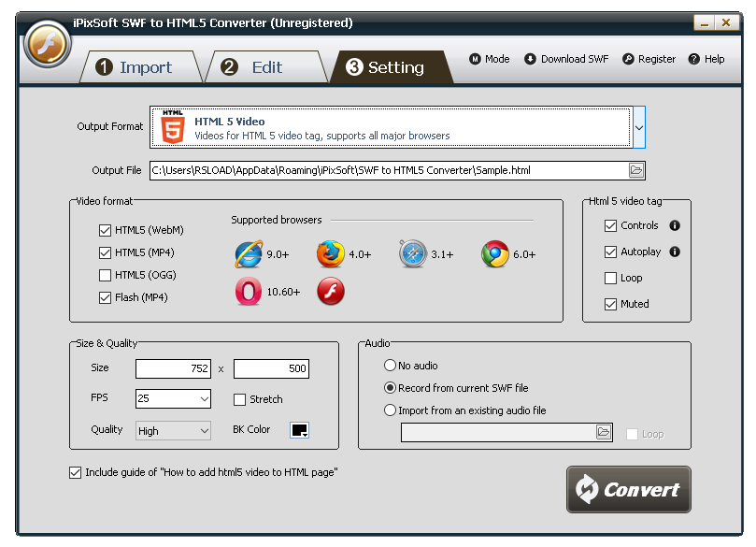This screenshot has height=547, width=756.
Task: Click the Safari 3.1+ supported browser icon
Action: coord(411,253)
